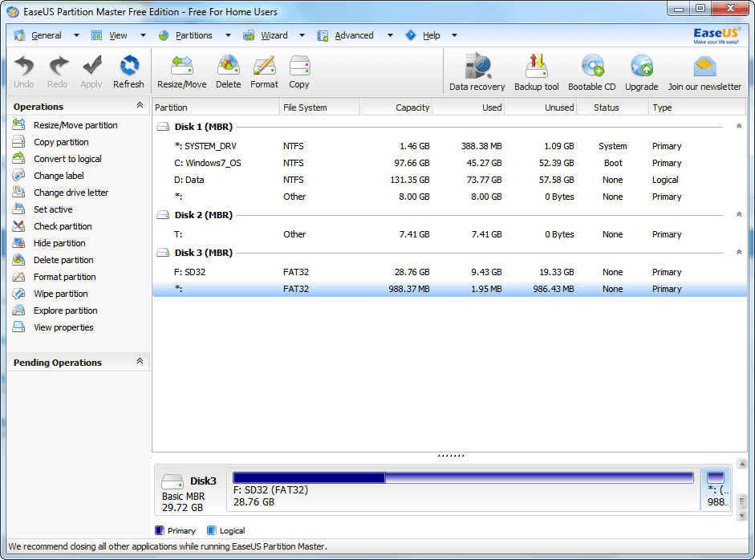Viewport: 755px width, 560px height.
Task: Collapse the Operations panel
Action: (140, 105)
